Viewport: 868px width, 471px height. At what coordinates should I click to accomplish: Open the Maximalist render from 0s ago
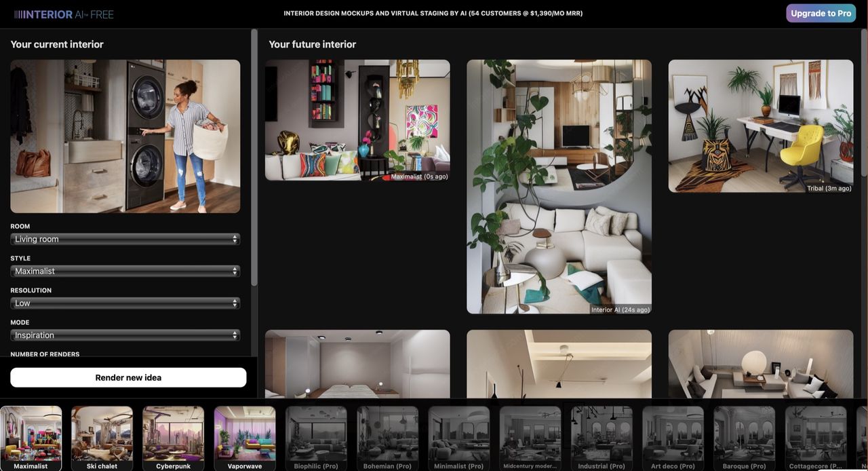[x=357, y=120]
